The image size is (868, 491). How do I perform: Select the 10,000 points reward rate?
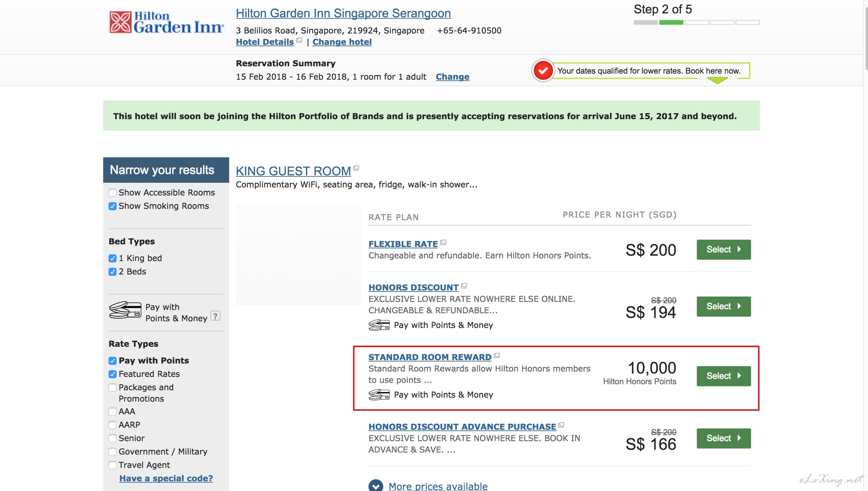click(x=724, y=376)
